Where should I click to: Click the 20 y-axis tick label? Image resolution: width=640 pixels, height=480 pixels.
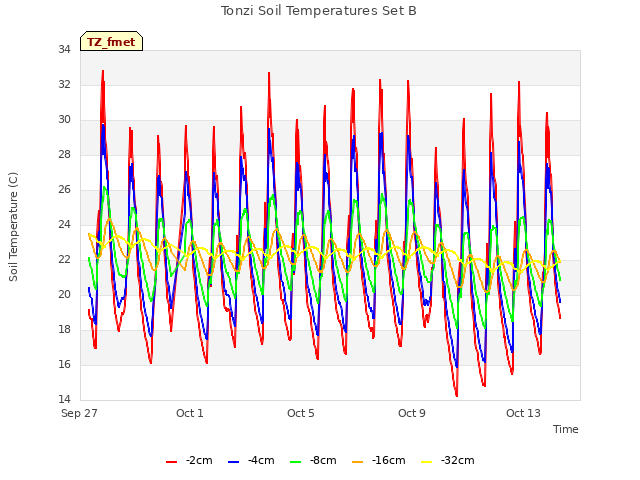pyautogui.click(x=64, y=294)
